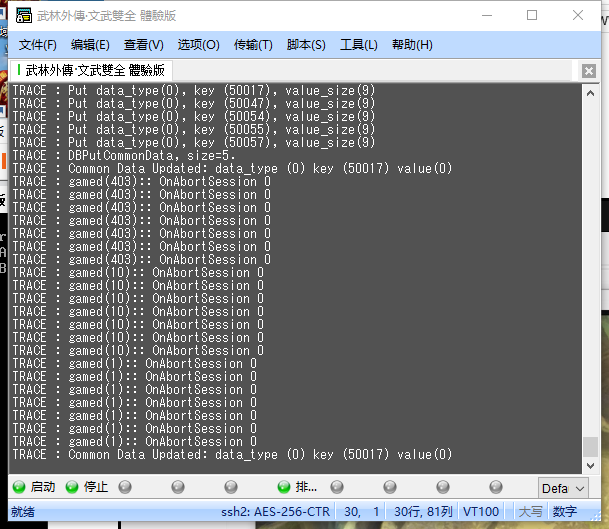Screen dimensions: 609x529
Task: Open the 脚本(S) menu
Action: (x=306, y=45)
